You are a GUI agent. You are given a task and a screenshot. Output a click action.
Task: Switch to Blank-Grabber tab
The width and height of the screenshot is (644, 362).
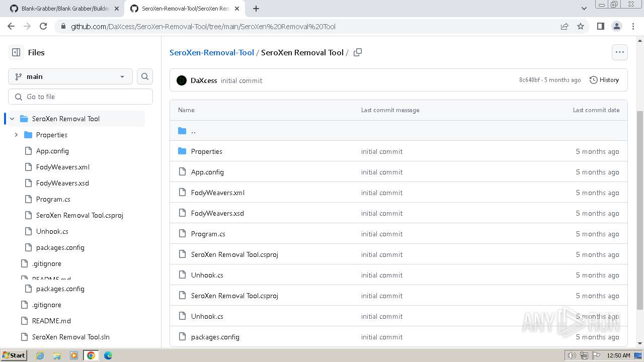[x=65, y=9]
